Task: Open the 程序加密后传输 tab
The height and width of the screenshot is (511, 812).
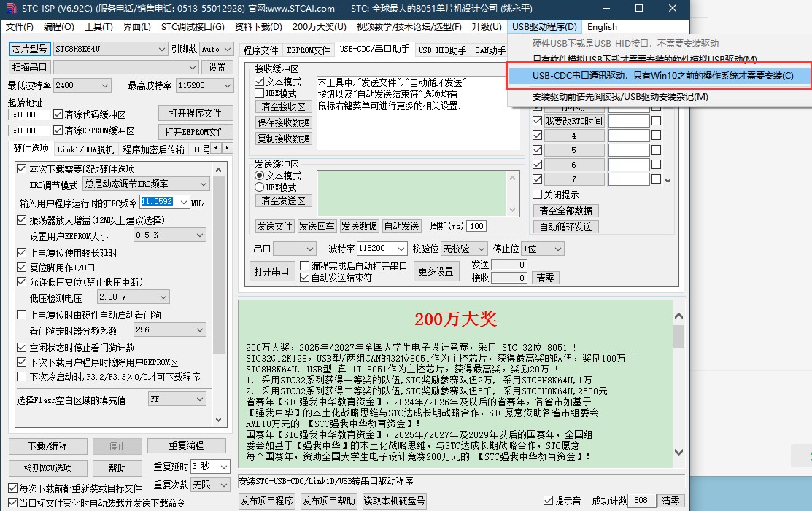Action: (x=153, y=149)
